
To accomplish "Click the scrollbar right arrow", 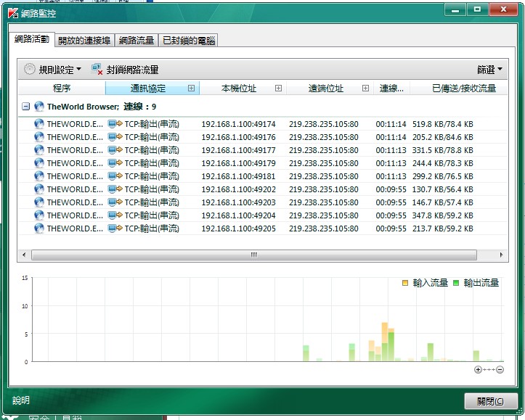I will [x=501, y=255].
